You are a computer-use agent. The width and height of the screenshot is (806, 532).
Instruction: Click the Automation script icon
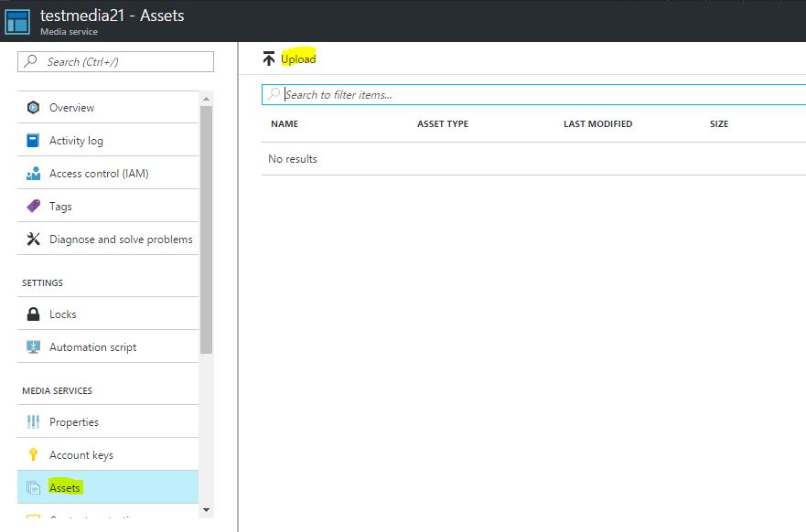point(34,347)
